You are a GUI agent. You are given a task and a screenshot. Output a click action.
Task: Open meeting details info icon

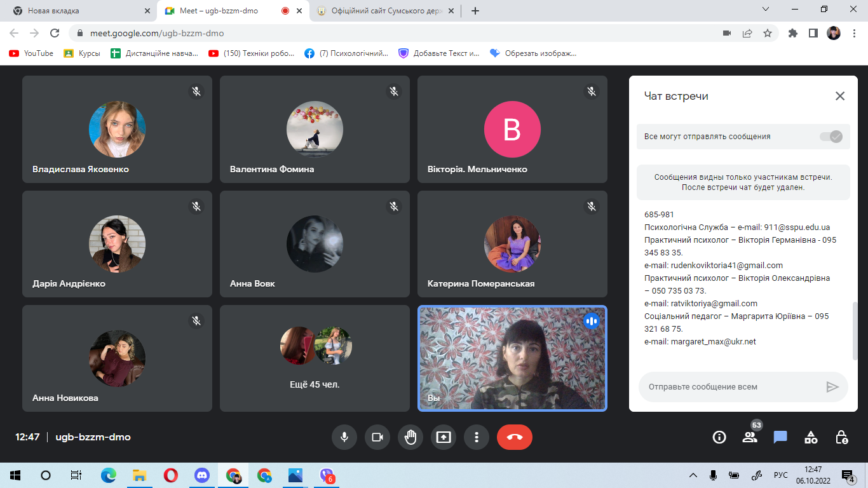[719, 437]
